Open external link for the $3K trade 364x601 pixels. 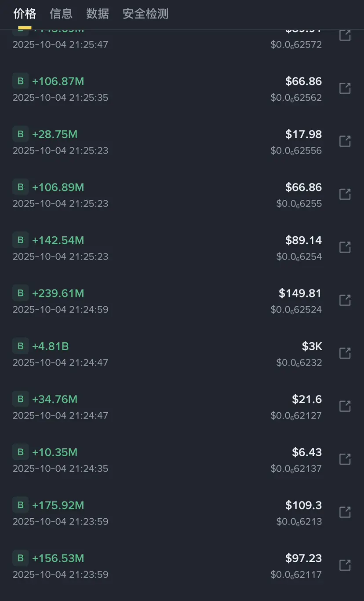[x=345, y=353]
